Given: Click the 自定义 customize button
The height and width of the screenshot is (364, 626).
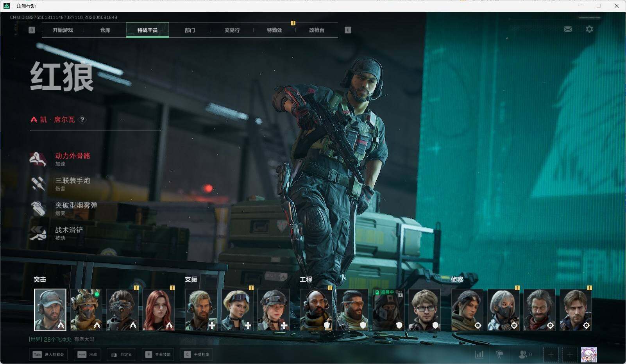Looking at the screenshot, I should click(x=122, y=355).
